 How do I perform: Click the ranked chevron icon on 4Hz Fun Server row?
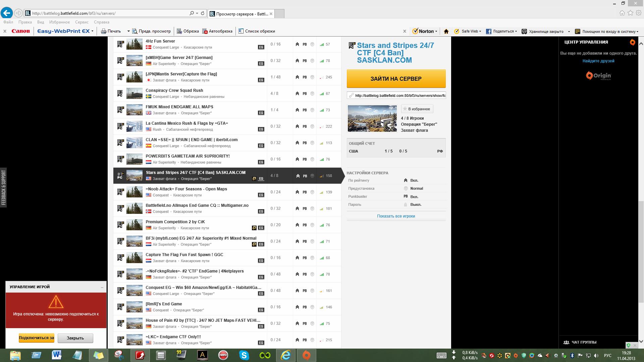(297, 44)
